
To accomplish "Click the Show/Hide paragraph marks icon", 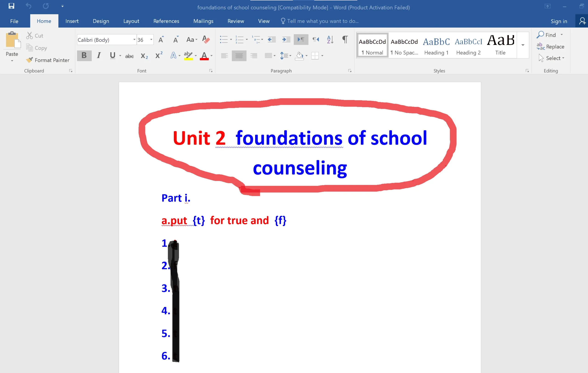I will [345, 40].
